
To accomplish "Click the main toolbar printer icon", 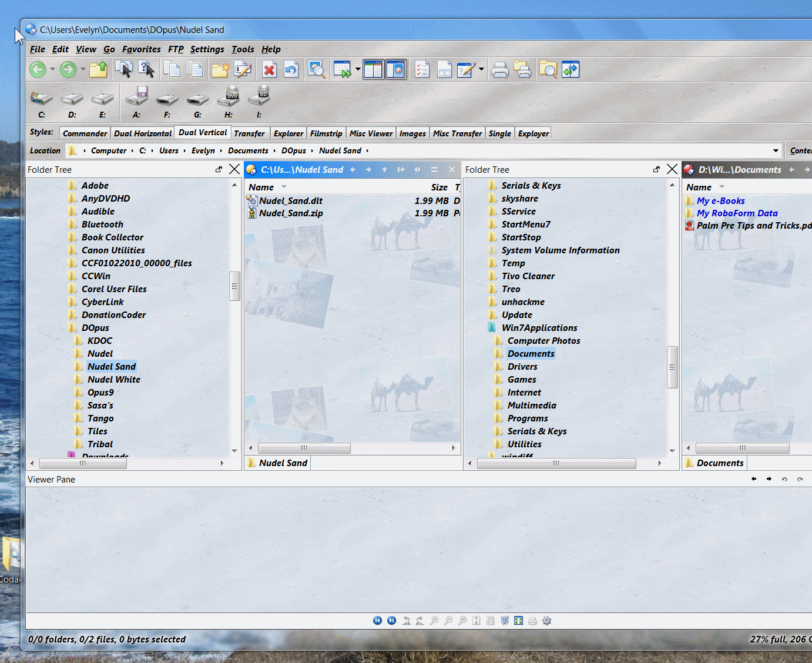I will click(500, 69).
